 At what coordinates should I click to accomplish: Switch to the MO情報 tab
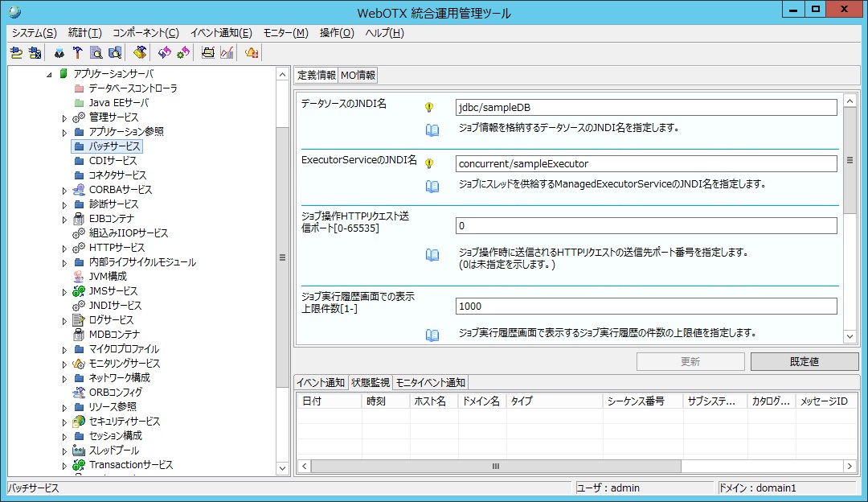pos(358,76)
